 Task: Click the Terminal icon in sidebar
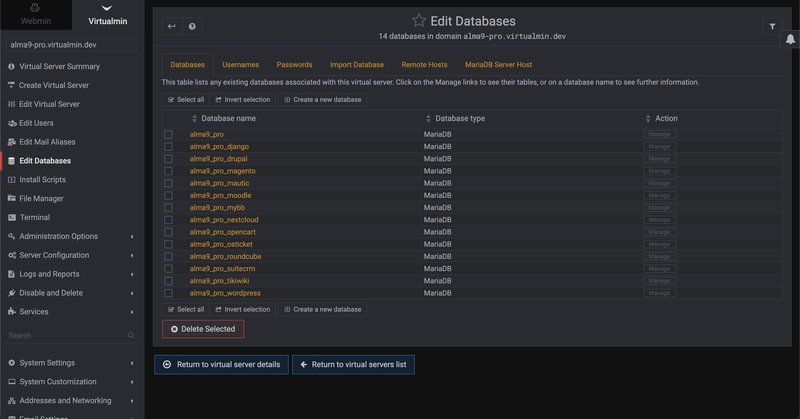point(11,217)
